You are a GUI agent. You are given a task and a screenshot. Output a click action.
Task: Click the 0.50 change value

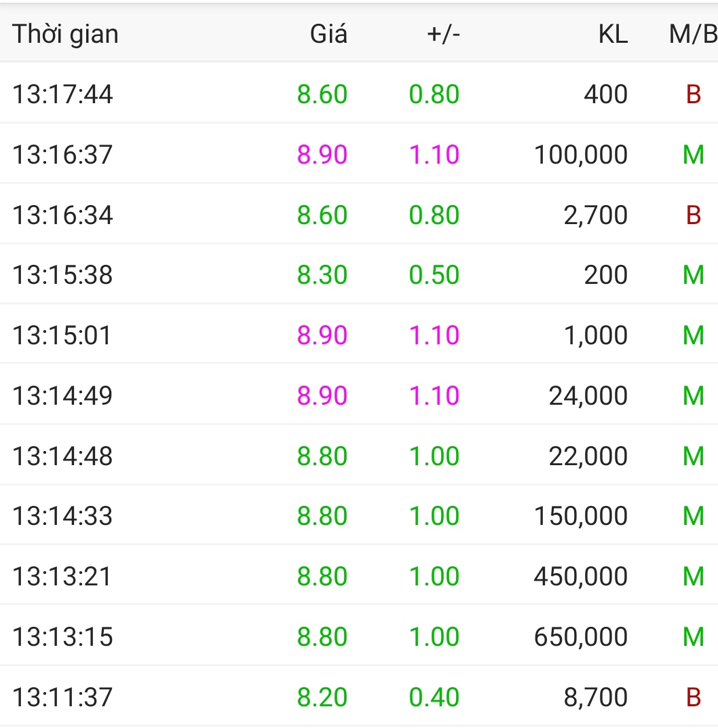click(434, 275)
